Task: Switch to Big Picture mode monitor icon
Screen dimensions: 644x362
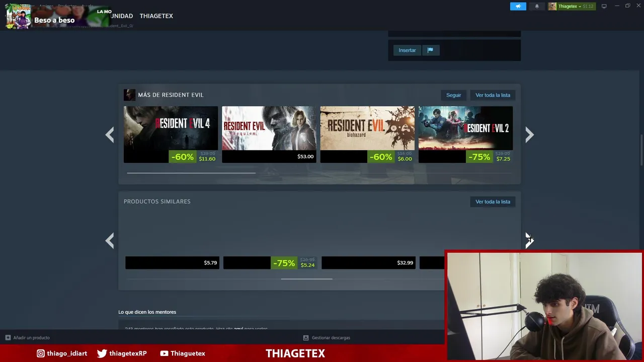Action: [604, 6]
